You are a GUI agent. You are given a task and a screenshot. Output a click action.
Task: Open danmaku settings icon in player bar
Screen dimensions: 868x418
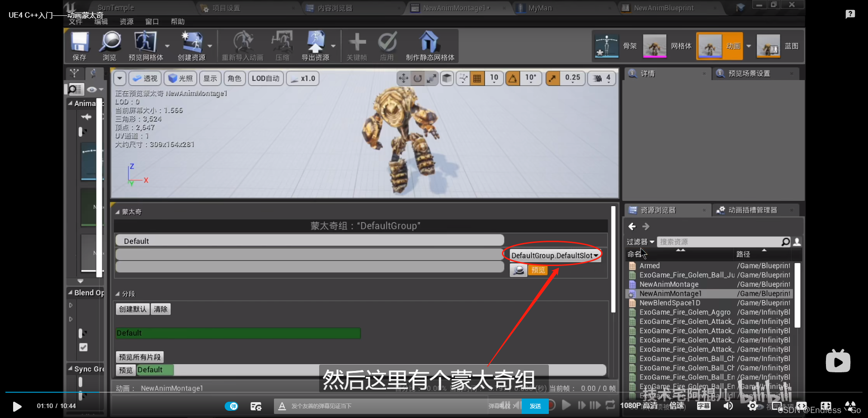pos(256,406)
